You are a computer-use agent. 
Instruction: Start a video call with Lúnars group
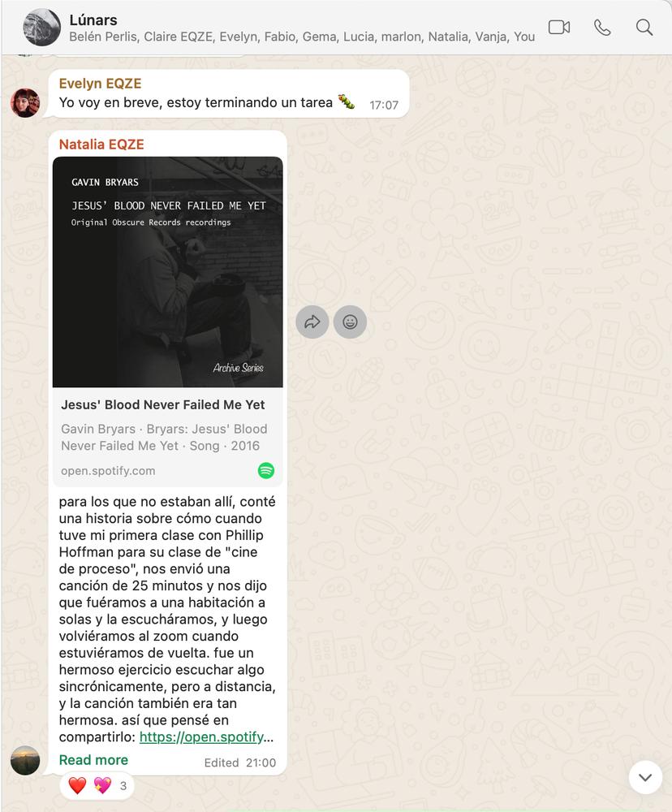click(x=559, y=27)
